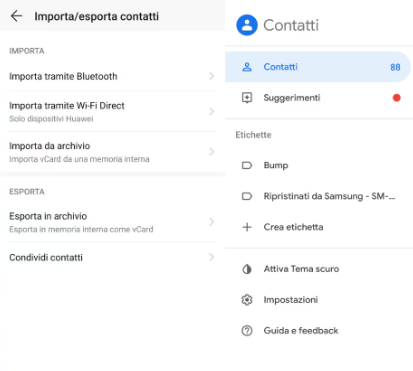The image size is (413, 371).
Task: Open the Bump label
Action: click(x=319, y=165)
